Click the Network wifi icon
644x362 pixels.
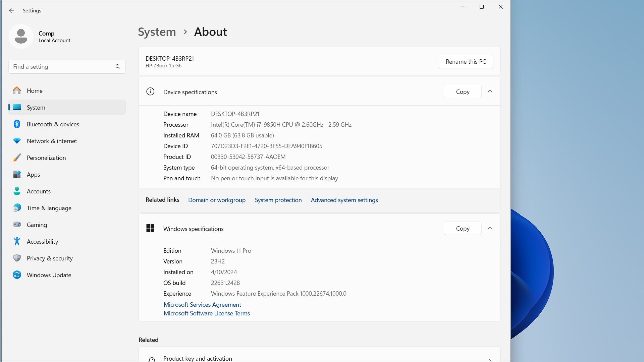point(17,141)
